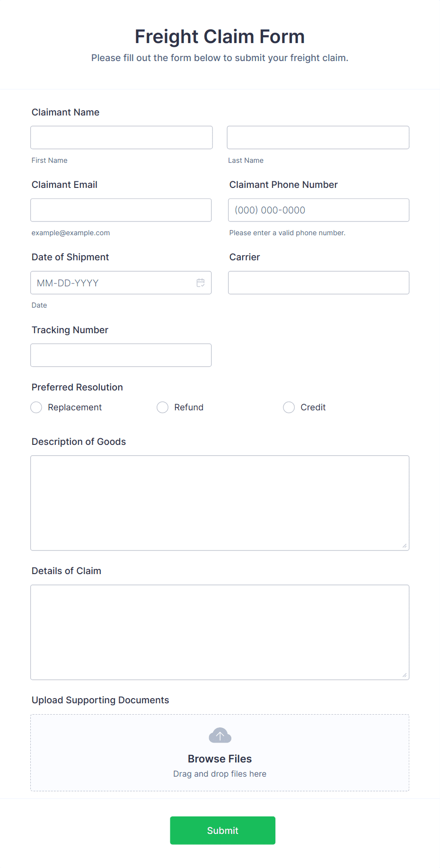Image resolution: width=440 pixels, height=868 pixels.
Task: Click the Claimant Phone Number field
Action: point(318,210)
